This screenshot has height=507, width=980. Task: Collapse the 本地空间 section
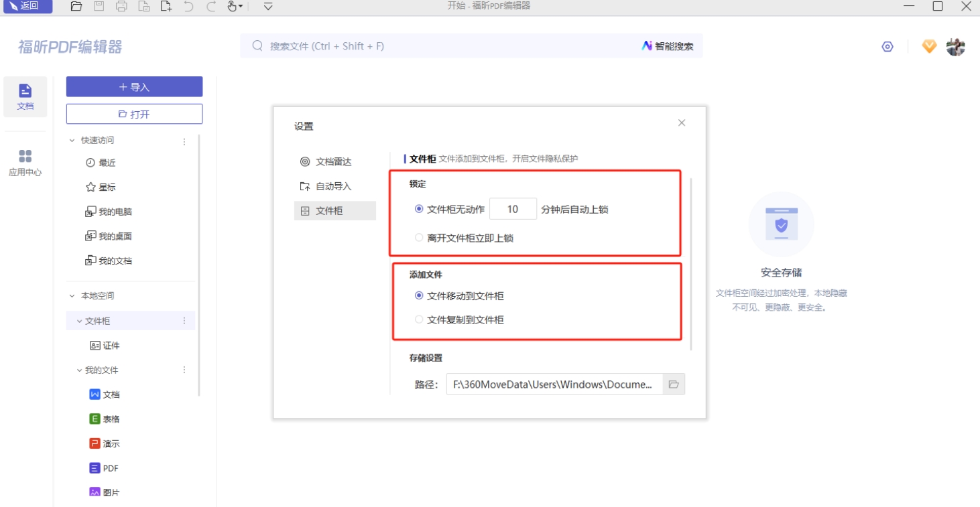click(x=72, y=296)
